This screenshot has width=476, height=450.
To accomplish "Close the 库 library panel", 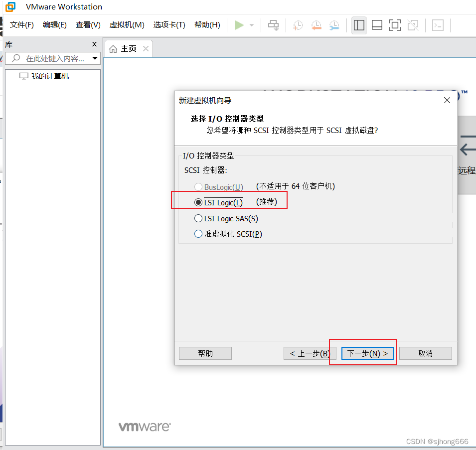I will (94, 44).
